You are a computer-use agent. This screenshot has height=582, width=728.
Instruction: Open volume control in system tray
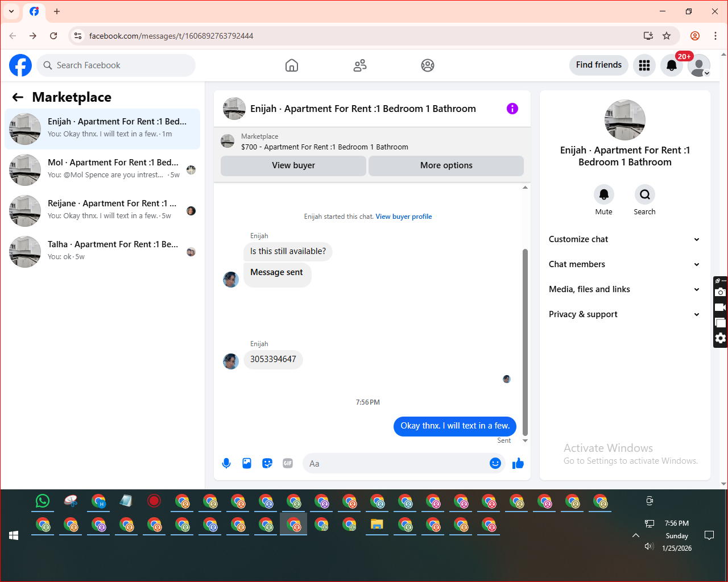[649, 546]
